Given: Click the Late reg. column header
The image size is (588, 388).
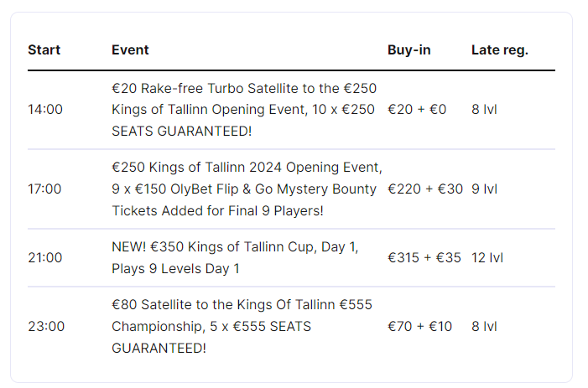Looking at the screenshot, I should [x=499, y=50].
